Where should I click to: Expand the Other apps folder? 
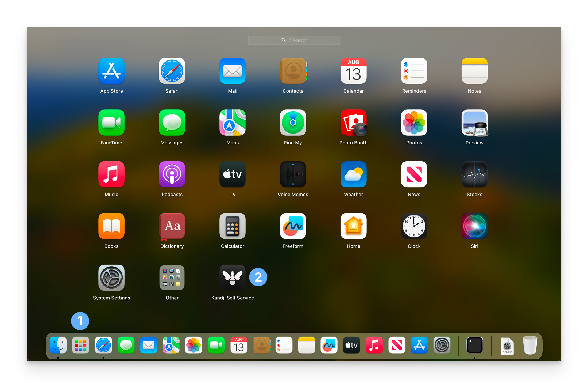click(172, 278)
